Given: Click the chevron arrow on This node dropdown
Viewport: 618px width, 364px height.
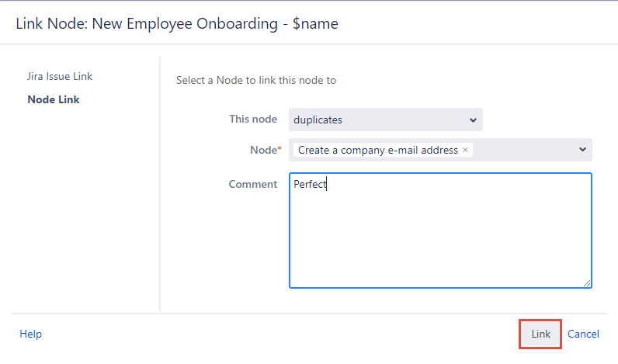Looking at the screenshot, I should coord(474,120).
